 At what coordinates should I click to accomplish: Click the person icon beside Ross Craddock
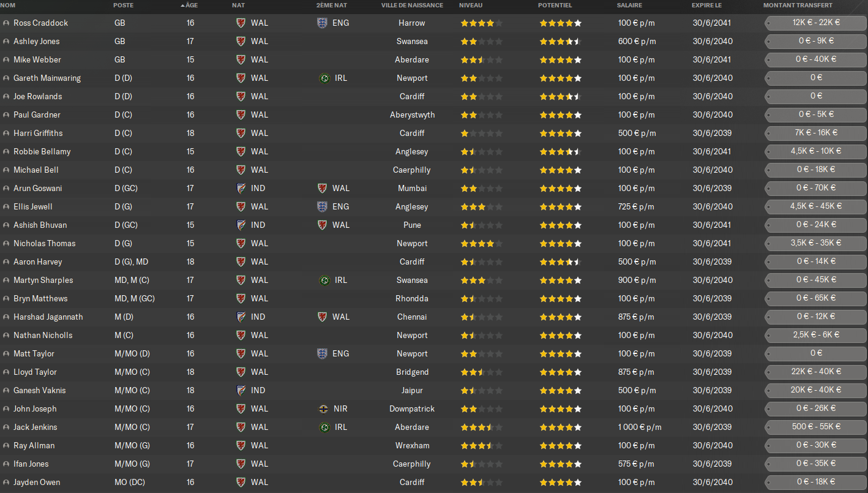pyautogui.click(x=6, y=23)
